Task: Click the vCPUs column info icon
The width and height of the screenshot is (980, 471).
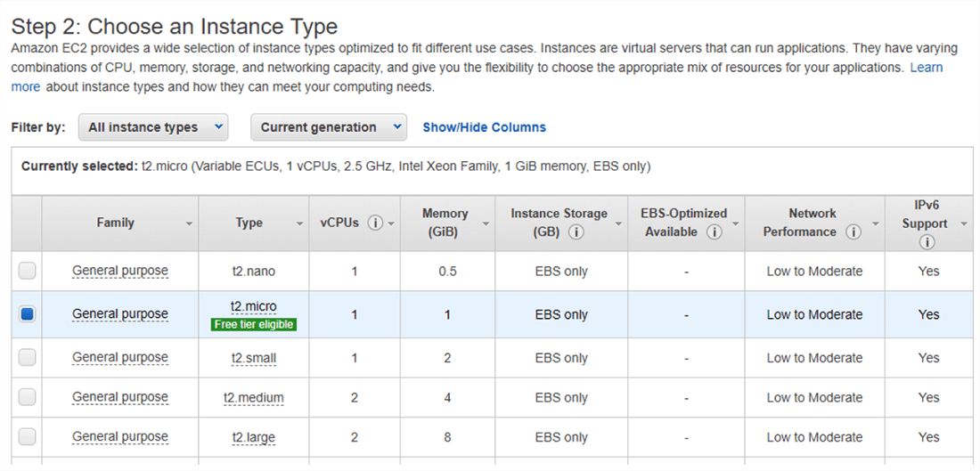Action: tap(375, 223)
